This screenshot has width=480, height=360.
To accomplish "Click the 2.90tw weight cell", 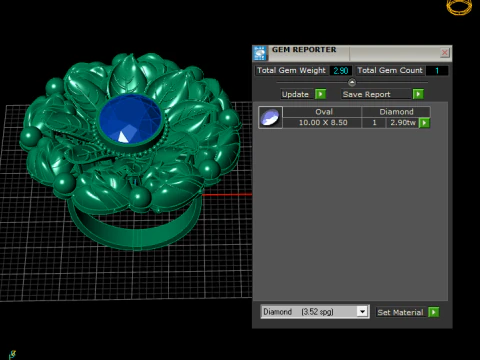I will (403, 123).
